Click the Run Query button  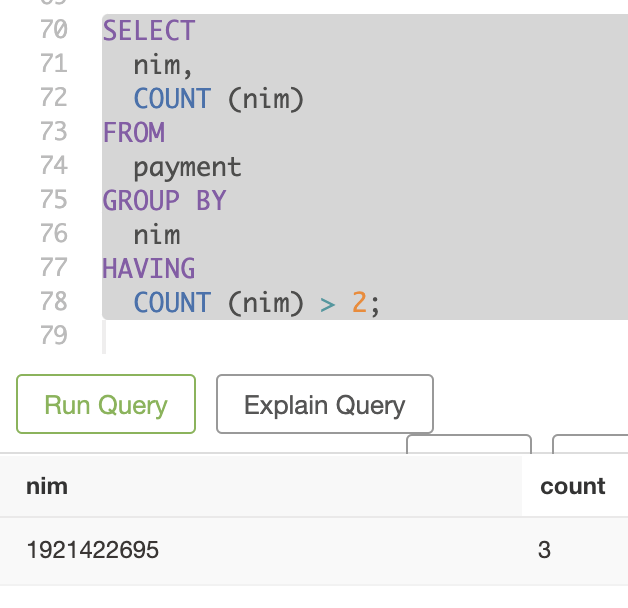coord(105,405)
